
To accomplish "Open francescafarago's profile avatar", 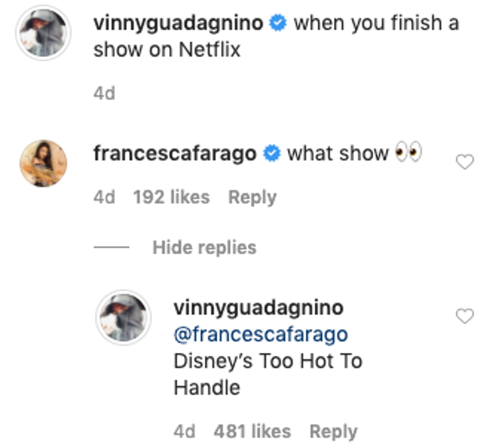I will click(43, 163).
